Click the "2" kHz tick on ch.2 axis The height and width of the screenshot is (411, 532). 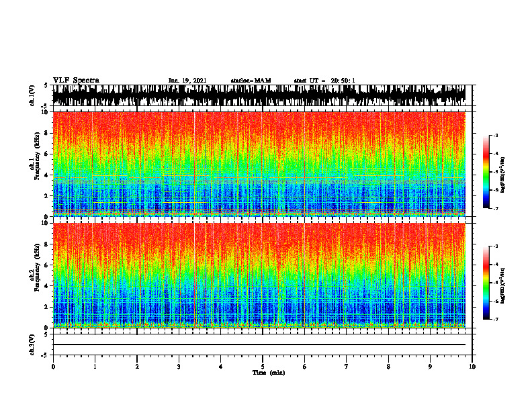pyautogui.click(x=47, y=307)
